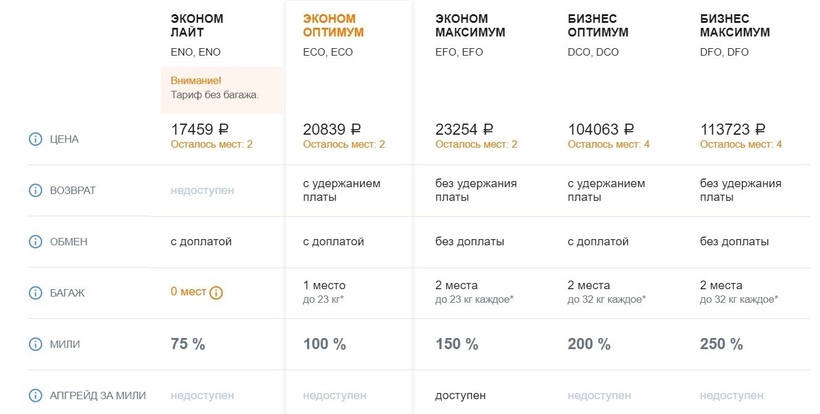Choose the ЭКОНОМ МАКСИМУМ fare header
Screen dimensions: 820x414
(x=470, y=25)
